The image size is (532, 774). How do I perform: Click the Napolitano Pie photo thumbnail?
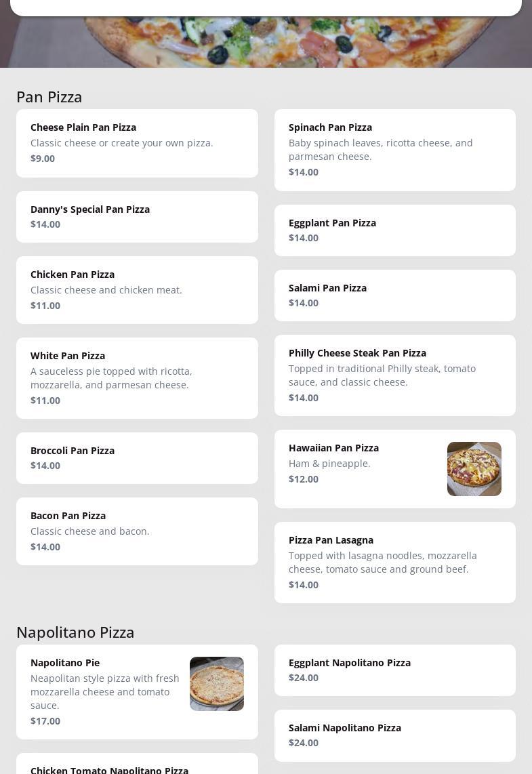tap(216, 684)
